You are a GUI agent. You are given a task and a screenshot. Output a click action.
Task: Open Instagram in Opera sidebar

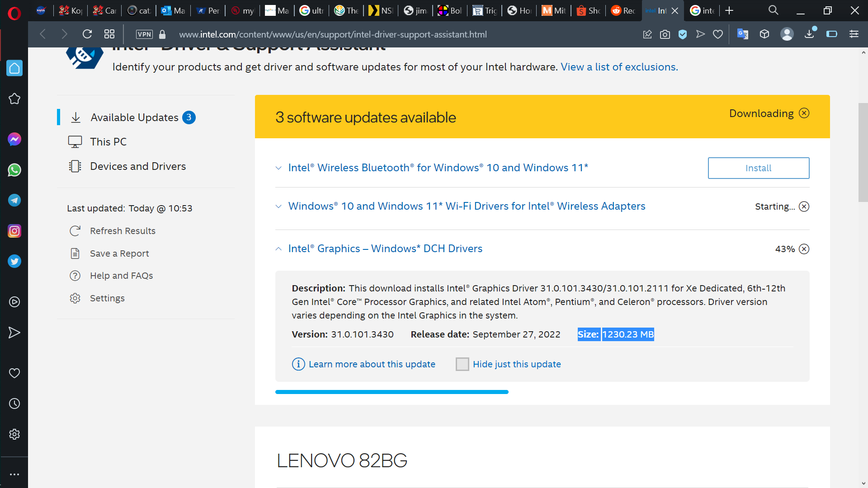[14, 231]
